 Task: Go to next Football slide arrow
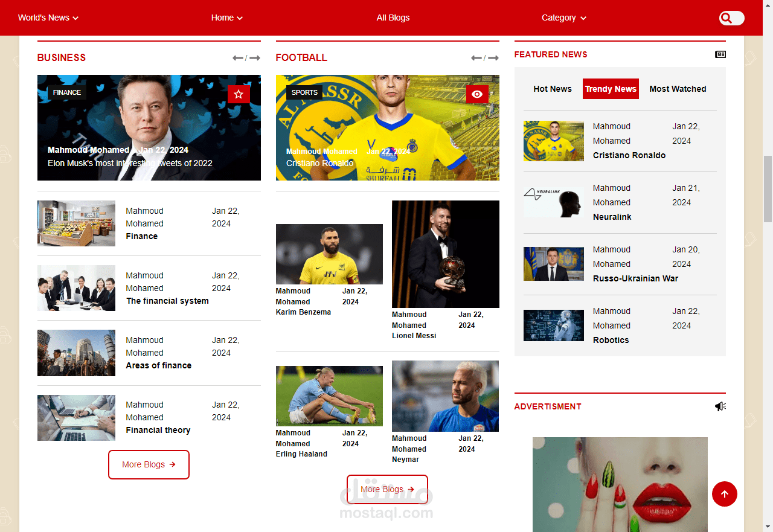[x=493, y=58]
